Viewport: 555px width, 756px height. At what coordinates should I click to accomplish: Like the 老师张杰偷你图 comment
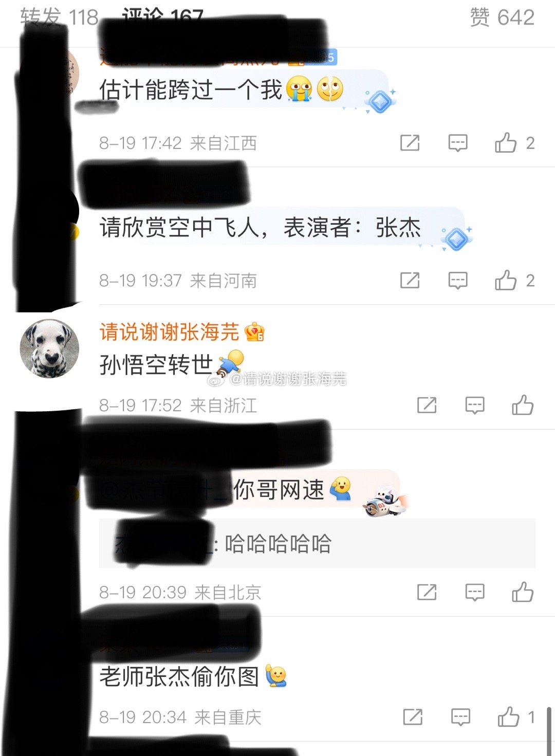[x=509, y=716]
